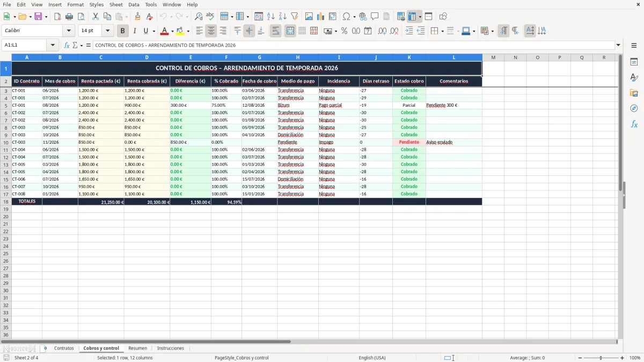Screen dimensions: 644x362
Task: Sort descending Z to A
Action: [283, 17]
